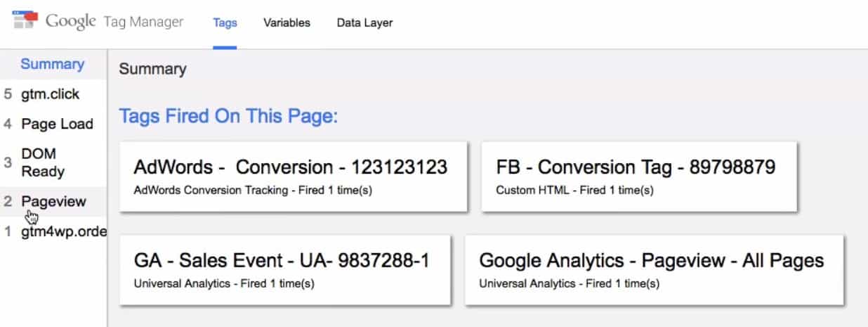Select Summary in the left event list
Viewport: 868px width, 327px height.
pyautogui.click(x=53, y=64)
